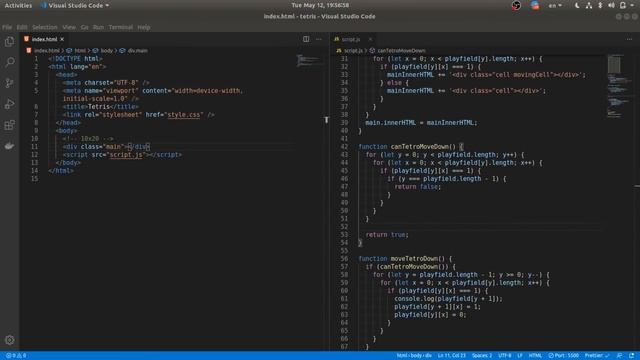
Task: Select 'body' breadcrumb segment
Action: (107, 51)
